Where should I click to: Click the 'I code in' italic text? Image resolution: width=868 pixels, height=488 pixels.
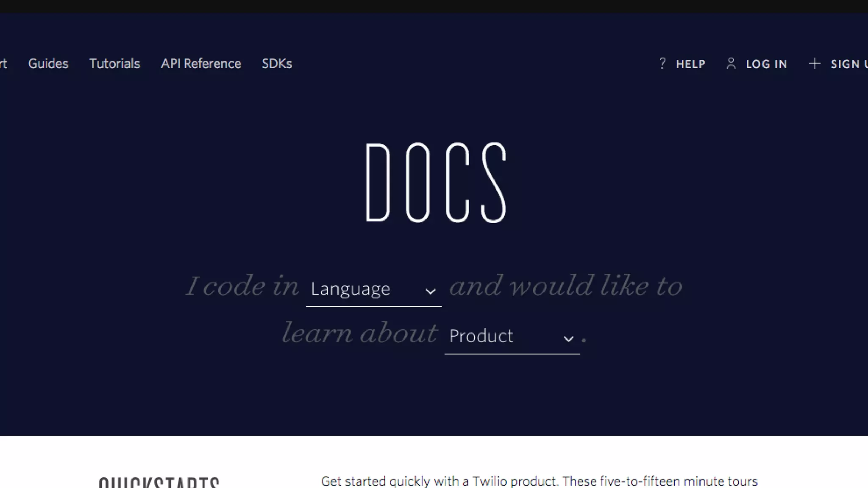click(242, 286)
